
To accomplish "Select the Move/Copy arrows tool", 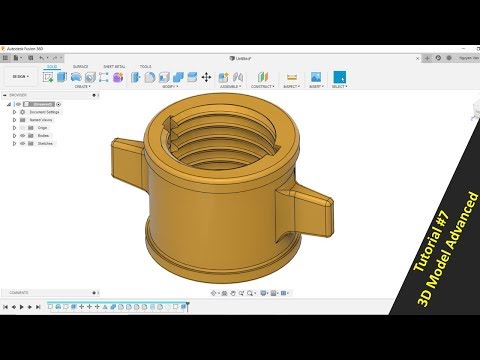I will [x=206, y=77].
